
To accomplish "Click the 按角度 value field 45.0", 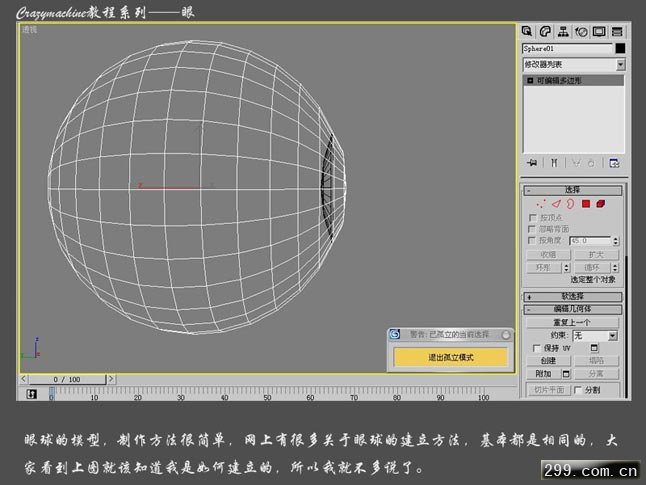I will tap(590, 241).
